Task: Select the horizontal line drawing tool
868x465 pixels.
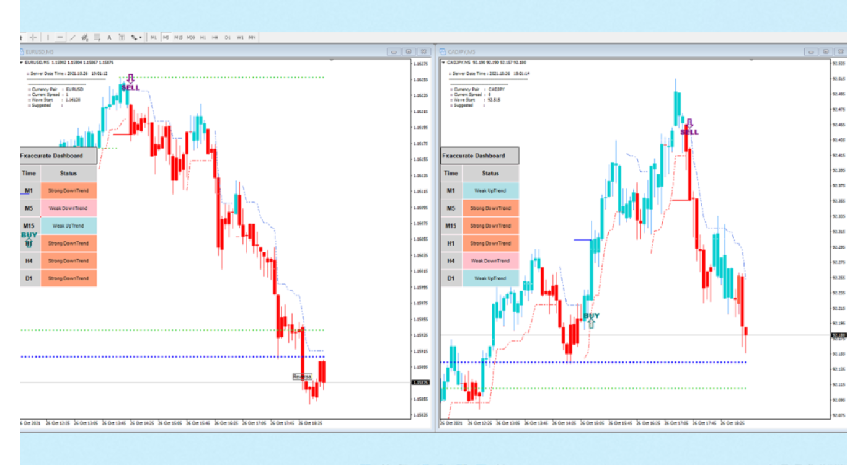Action: tap(60, 37)
